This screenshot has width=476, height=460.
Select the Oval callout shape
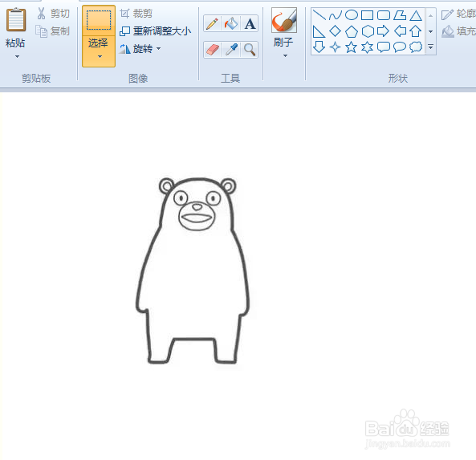pos(400,47)
